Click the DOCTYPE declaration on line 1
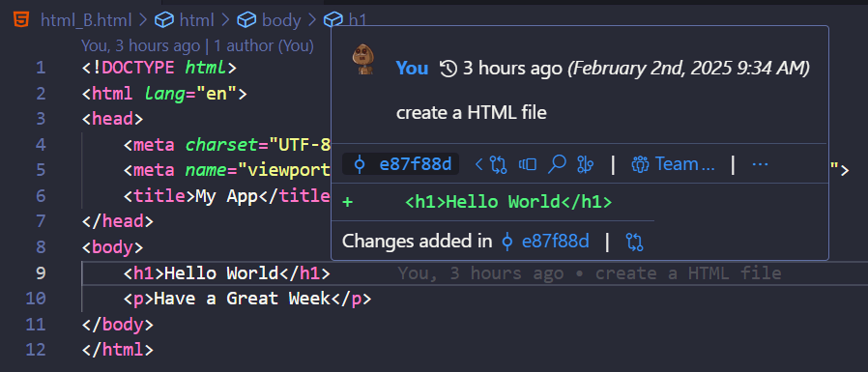This screenshot has height=372, width=868. 159,68
